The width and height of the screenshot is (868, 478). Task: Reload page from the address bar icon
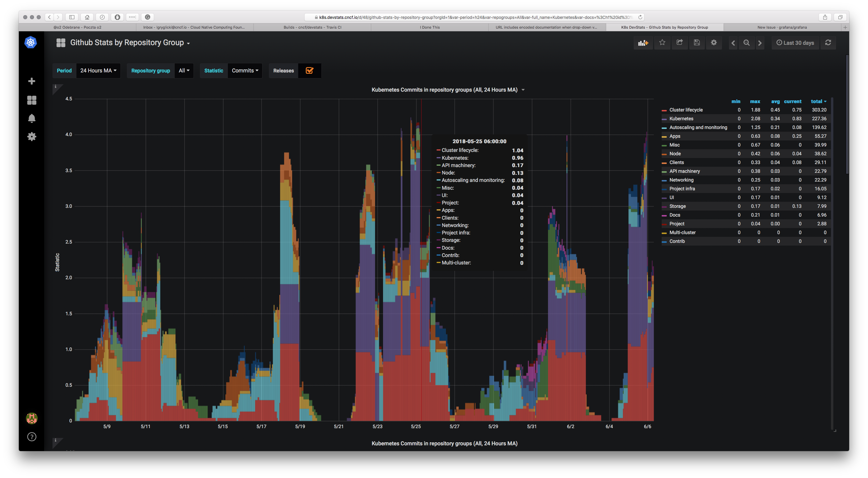(640, 17)
